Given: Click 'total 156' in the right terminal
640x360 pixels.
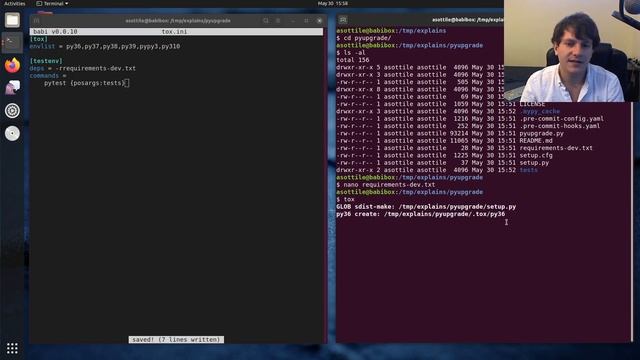Looking at the screenshot, I should point(353,60).
